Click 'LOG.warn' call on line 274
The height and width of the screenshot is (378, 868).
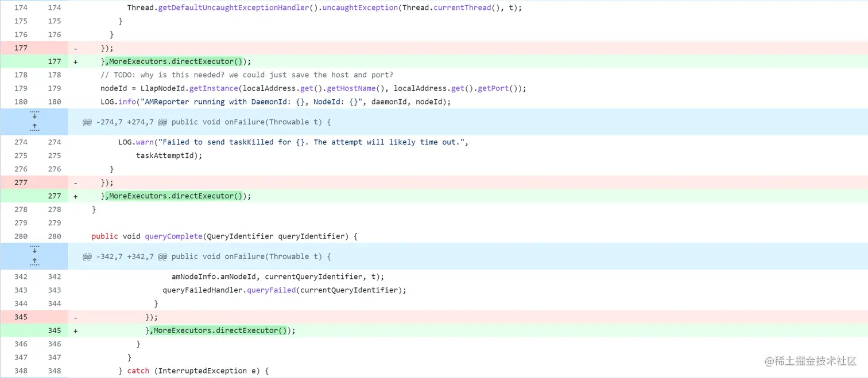tap(136, 142)
